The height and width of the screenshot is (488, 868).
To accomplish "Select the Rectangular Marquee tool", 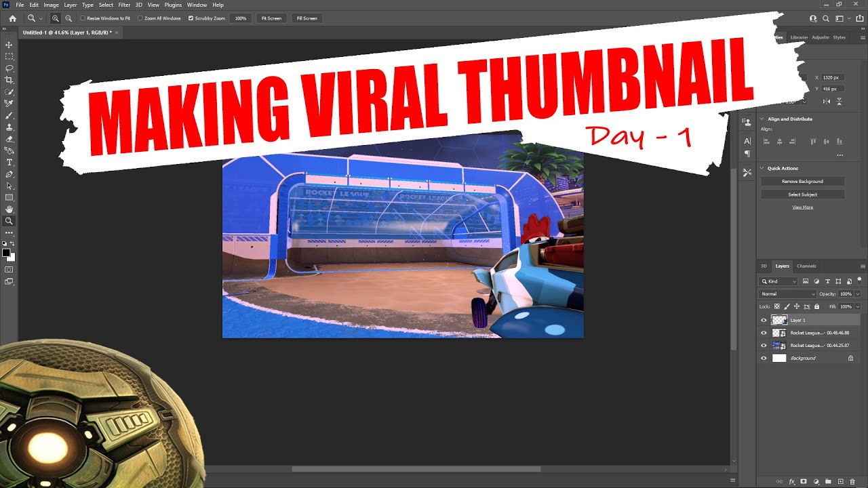I will point(9,57).
